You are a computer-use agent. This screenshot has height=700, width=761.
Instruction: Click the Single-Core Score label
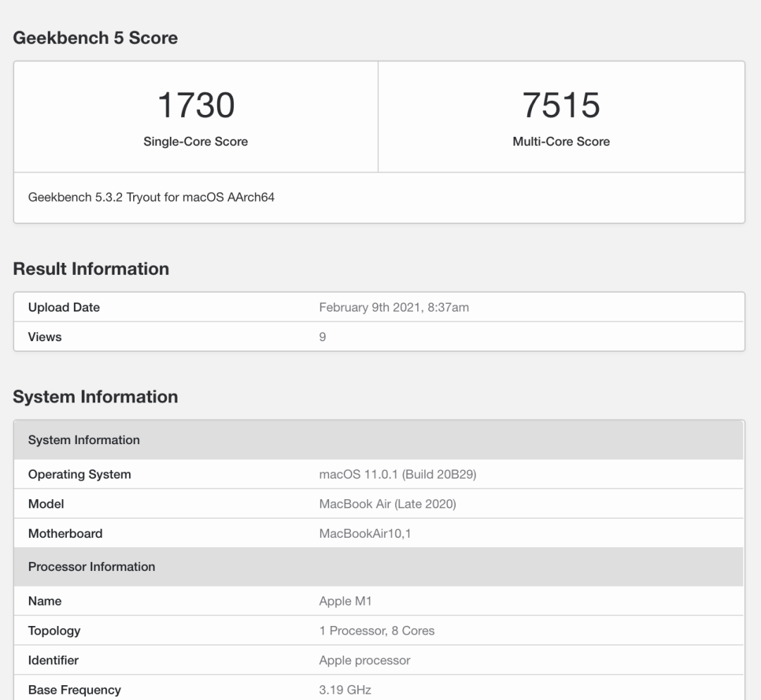click(195, 142)
